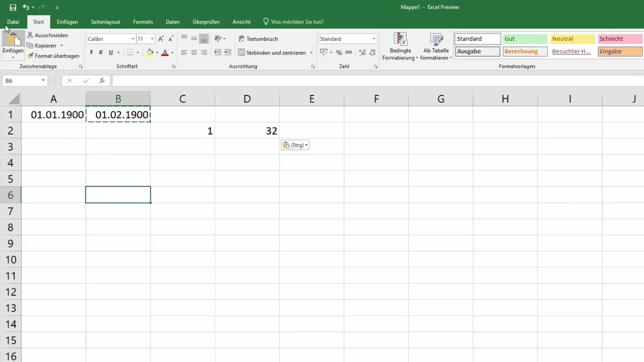Click the decrease indent icon
Viewport: 644px width, 362px height.
click(x=218, y=52)
